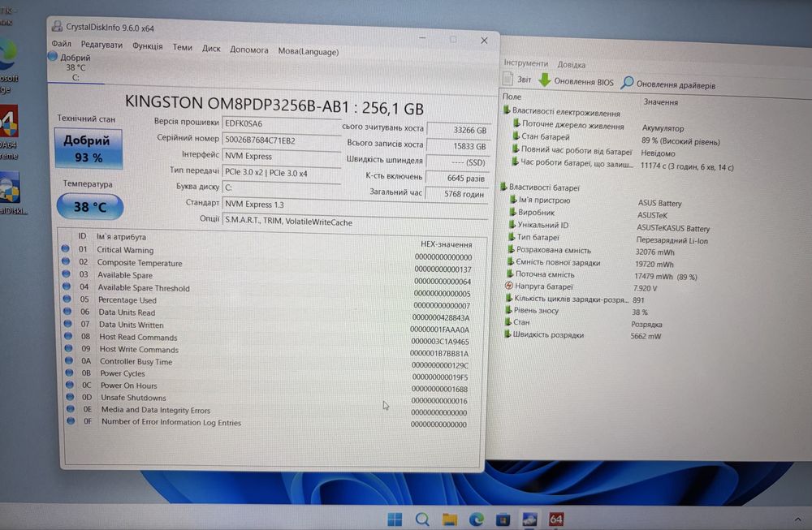This screenshot has height=530, width=812.
Task: Click the total host reads value 33266 GB
Action: pyautogui.click(x=458, y=130)
